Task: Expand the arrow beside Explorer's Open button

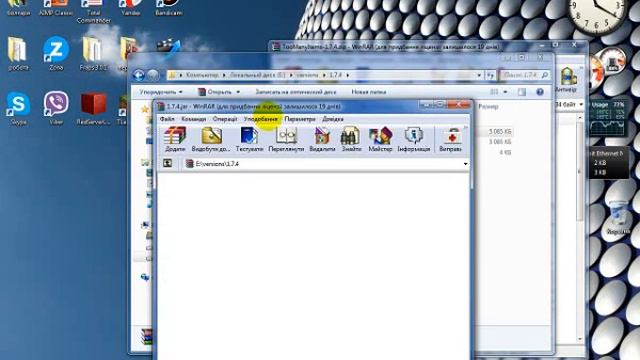Action: click(x=238, y=92)
